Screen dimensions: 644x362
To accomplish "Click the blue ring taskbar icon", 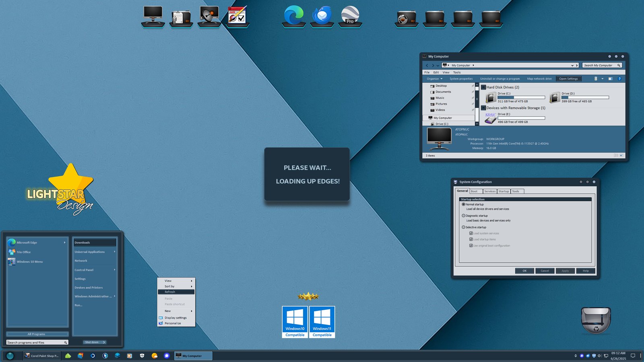I will [93, 356].
